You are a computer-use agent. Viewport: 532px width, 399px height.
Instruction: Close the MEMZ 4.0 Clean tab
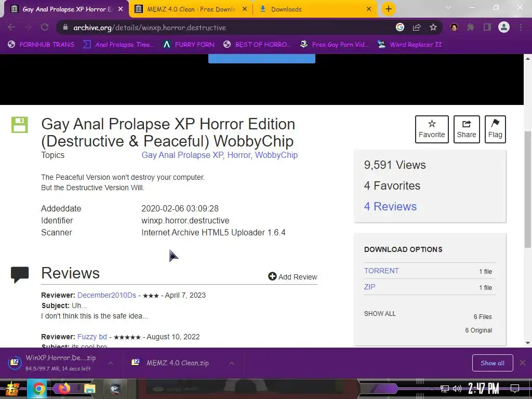click(x=245, y=9)
